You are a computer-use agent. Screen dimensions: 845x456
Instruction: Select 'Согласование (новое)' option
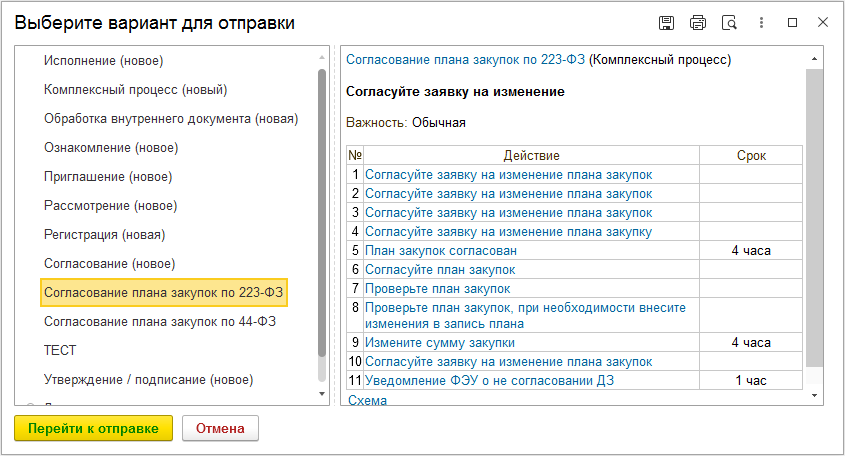point(109,264)
